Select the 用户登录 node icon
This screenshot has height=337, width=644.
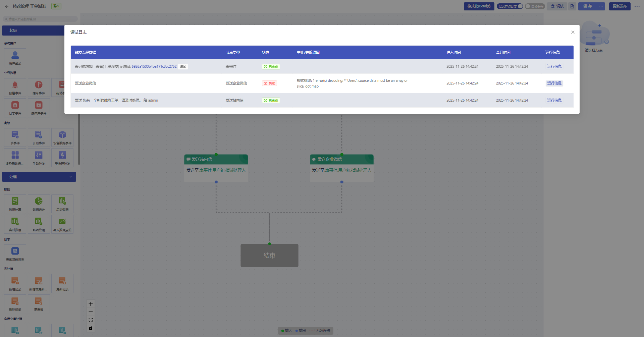point(15,55)
